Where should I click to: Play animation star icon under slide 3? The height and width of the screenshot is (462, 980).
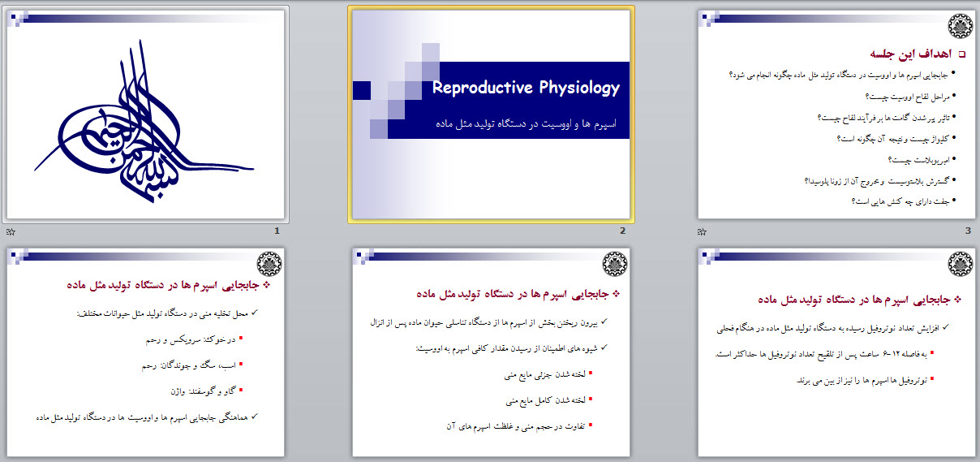(x=703, y=232)
